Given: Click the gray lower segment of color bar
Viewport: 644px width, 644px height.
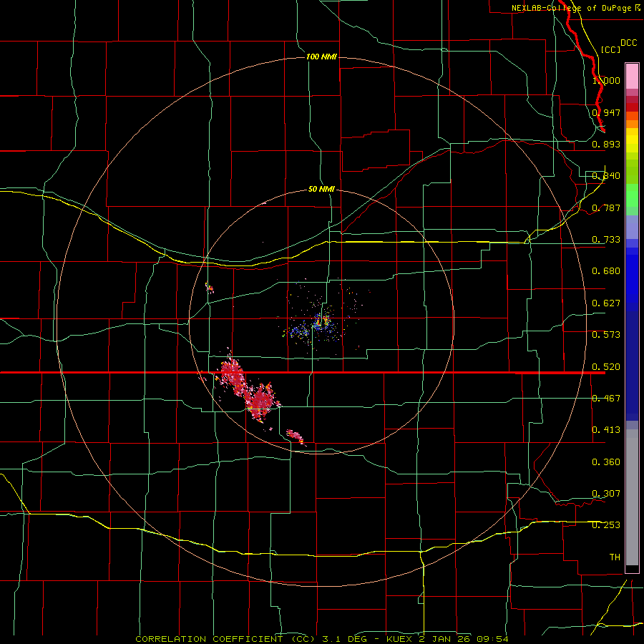Looking at the screenshot, I should (632, 497).
